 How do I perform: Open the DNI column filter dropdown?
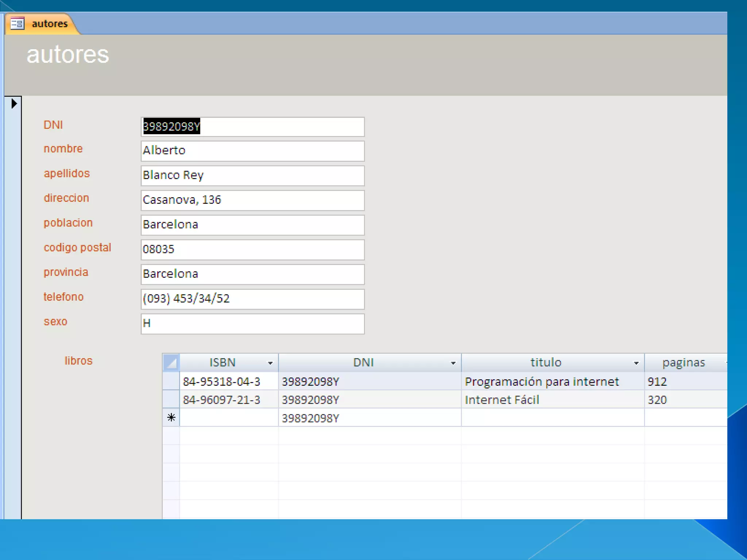tap(453, 363)
